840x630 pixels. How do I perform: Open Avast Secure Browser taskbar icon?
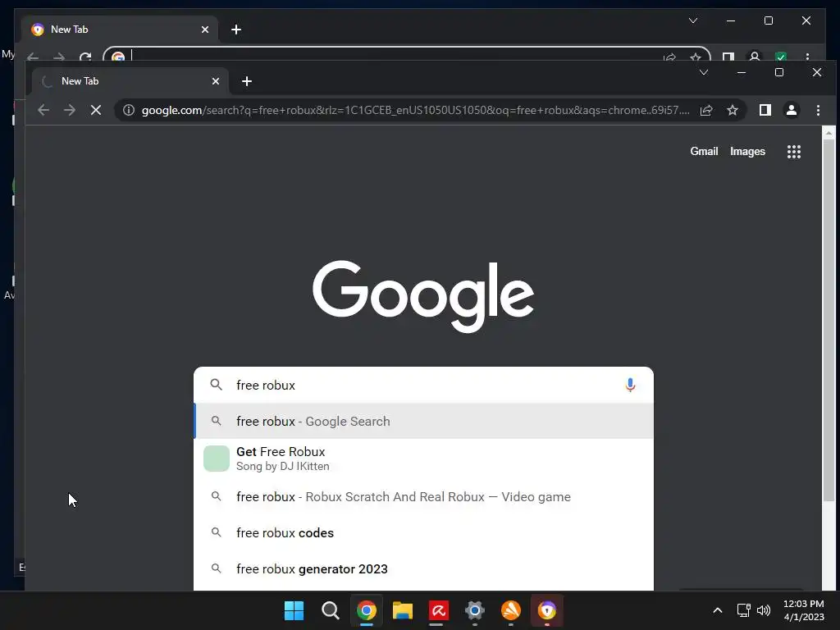coord(547,610)
